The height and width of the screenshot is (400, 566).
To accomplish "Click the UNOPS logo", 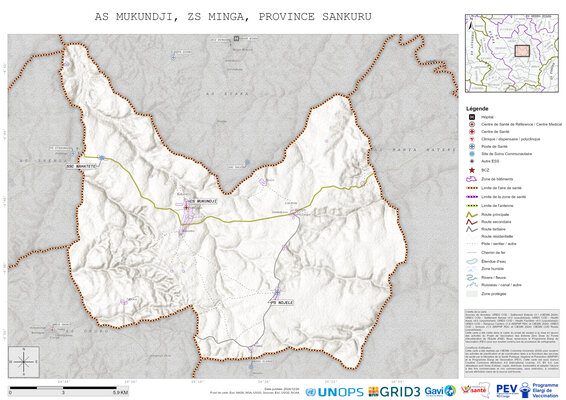I will pyautogui.click(x=335, y=392).
